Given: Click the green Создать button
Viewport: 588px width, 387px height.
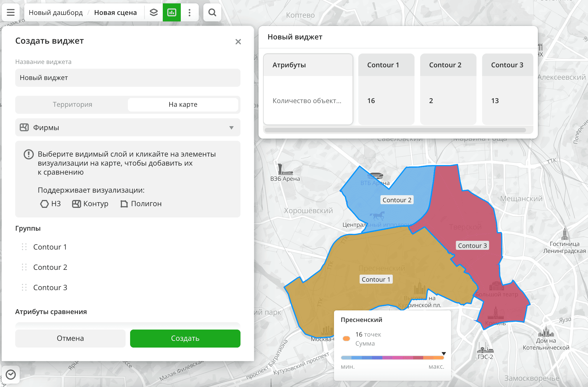Looking at the screenshot, I should [185, 338].
